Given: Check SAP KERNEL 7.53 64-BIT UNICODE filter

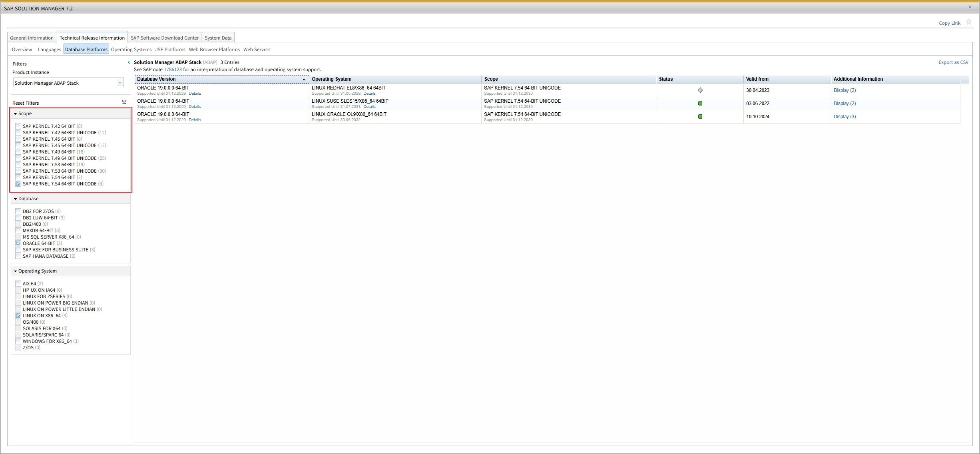Looking at the screenshot, I should coord(18,171).
